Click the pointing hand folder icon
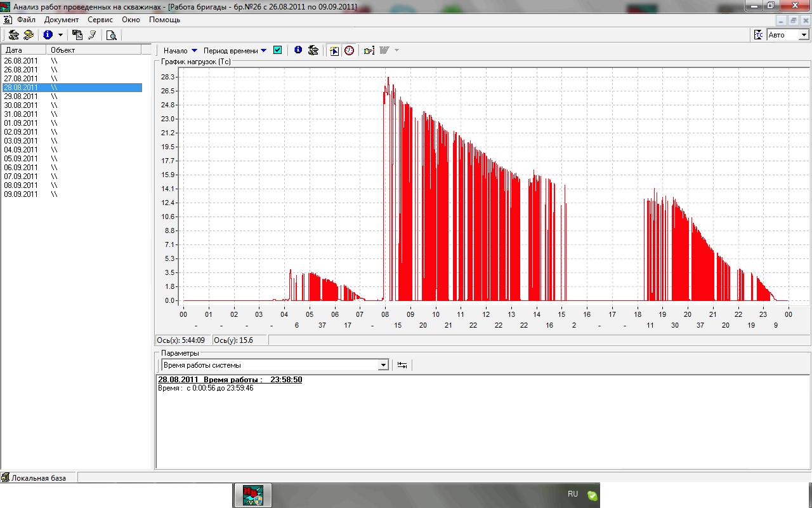812x508 pixels. [369, 50]
